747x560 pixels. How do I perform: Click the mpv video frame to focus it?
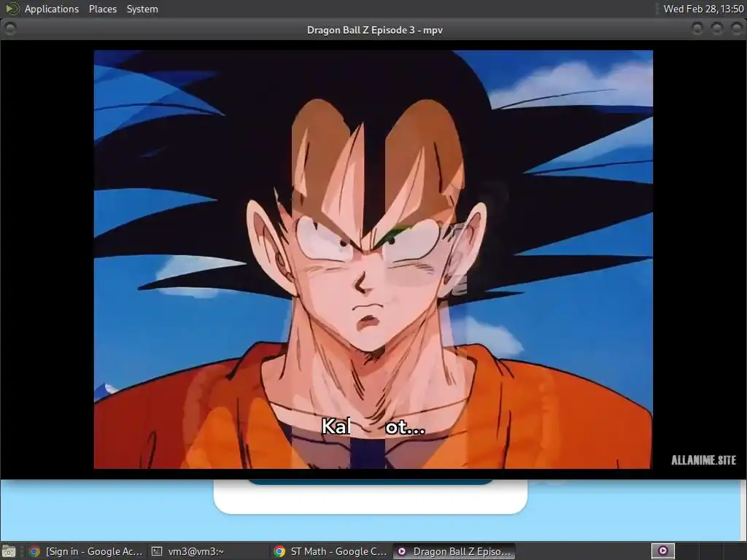click(x=373, y=260)
